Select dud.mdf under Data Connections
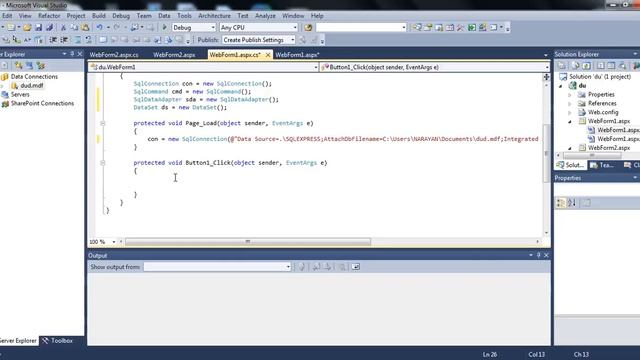640x360 pixels. pos(31,86)
